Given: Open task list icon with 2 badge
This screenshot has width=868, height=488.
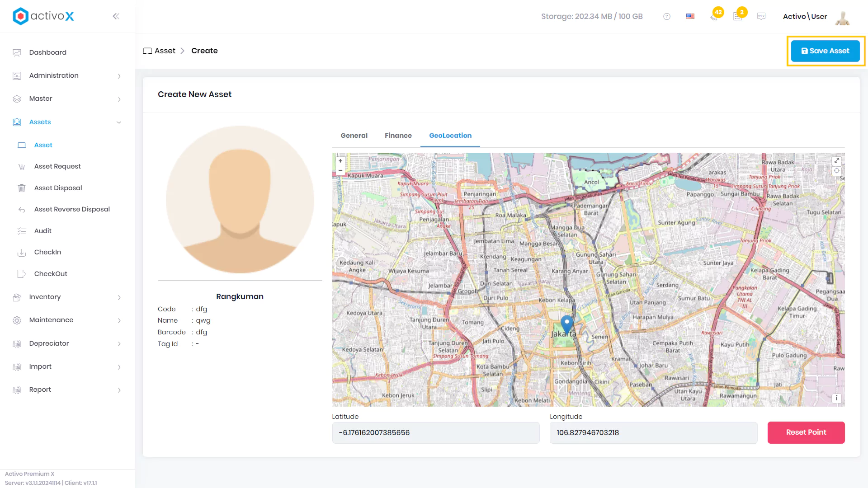Looking at the screenshot, I should [738, 17].
